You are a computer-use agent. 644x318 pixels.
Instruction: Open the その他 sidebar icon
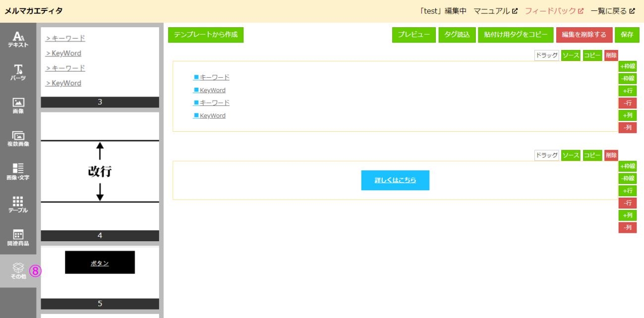click(x=18, y=271)
